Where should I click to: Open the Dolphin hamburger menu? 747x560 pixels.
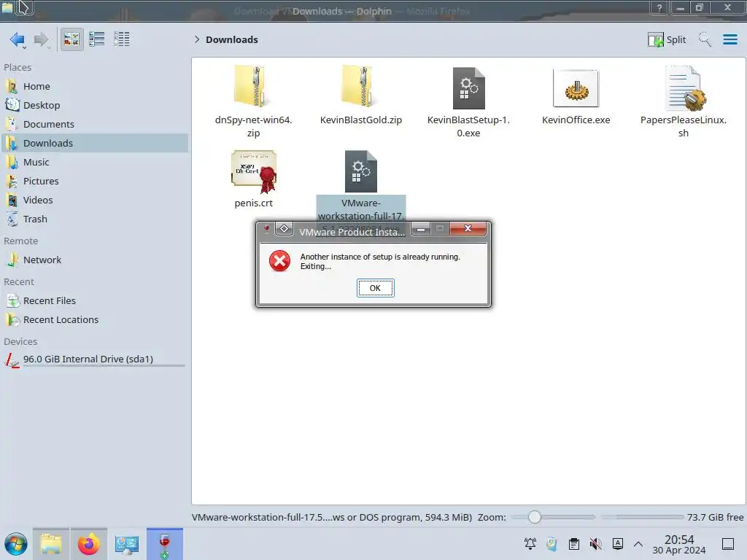pyautogui.click(x=729, y=39)
